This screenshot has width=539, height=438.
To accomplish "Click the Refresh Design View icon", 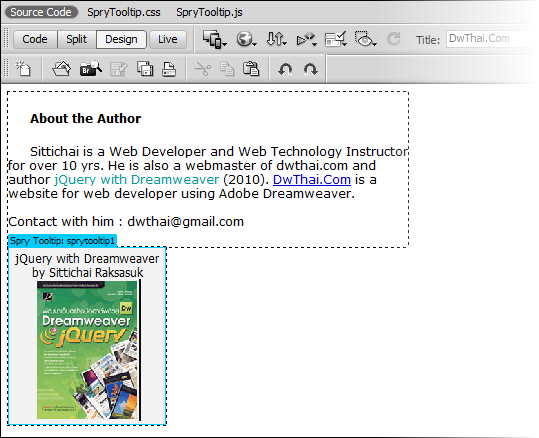I will 394,39.
